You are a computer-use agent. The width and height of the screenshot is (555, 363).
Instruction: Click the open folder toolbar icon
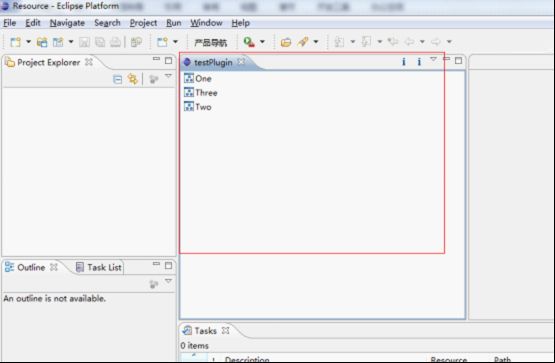(286, 42)
